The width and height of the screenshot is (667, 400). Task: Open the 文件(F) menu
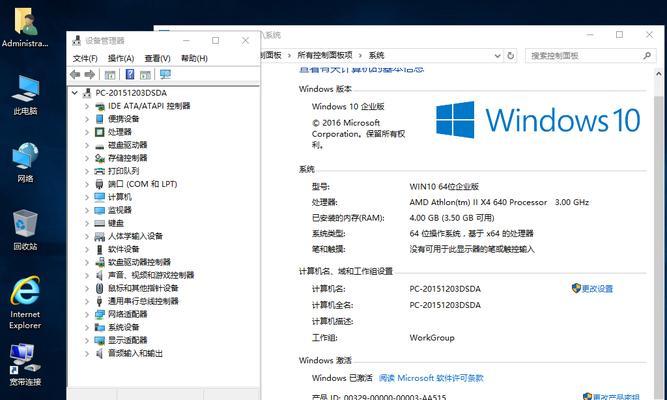coord(85,58)
